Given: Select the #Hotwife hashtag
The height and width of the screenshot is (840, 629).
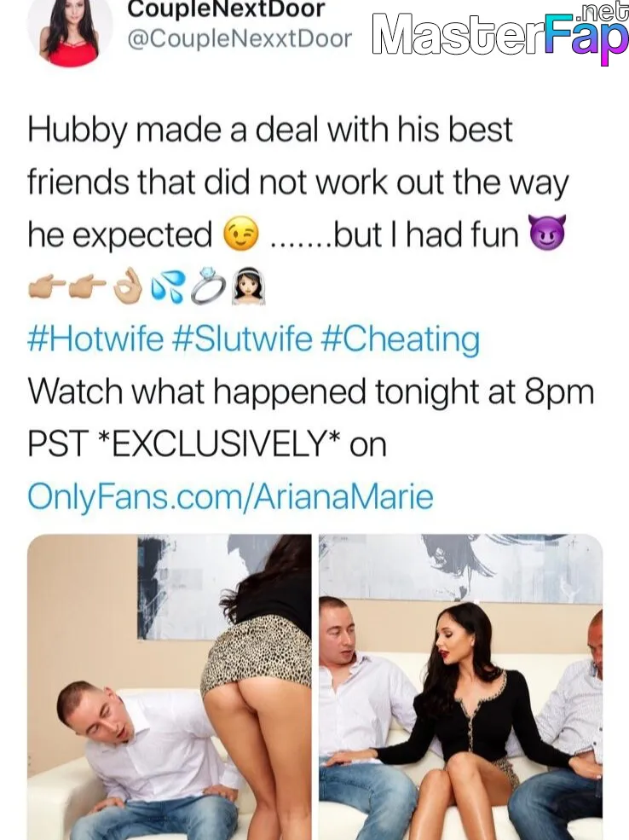Looking at the screenshot, I should click(95, 340).
